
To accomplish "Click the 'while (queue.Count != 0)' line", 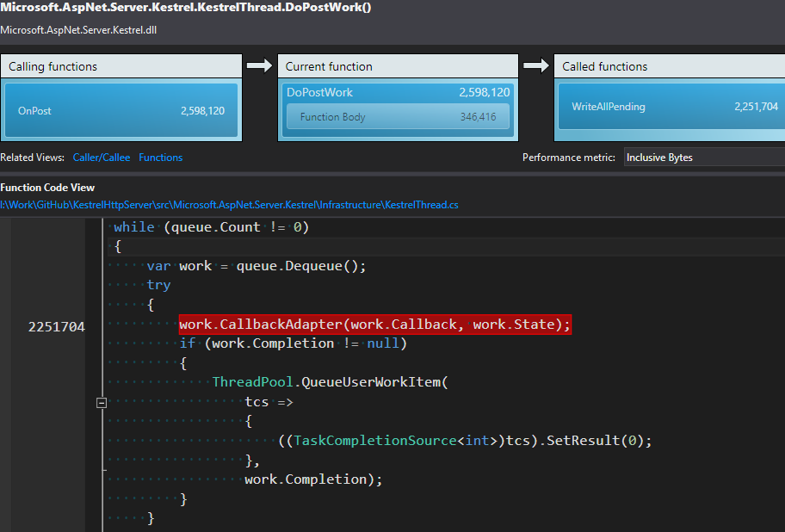I will tap(211, 227).
